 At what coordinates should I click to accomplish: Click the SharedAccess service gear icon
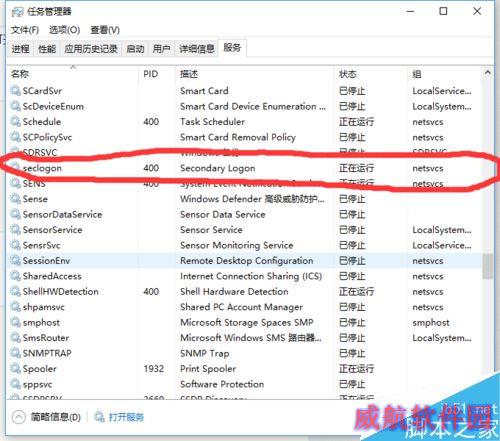(15, 276)
